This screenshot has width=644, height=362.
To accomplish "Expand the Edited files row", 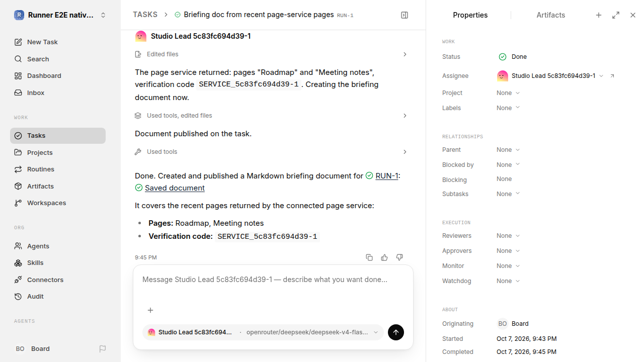I will [272, 54].
